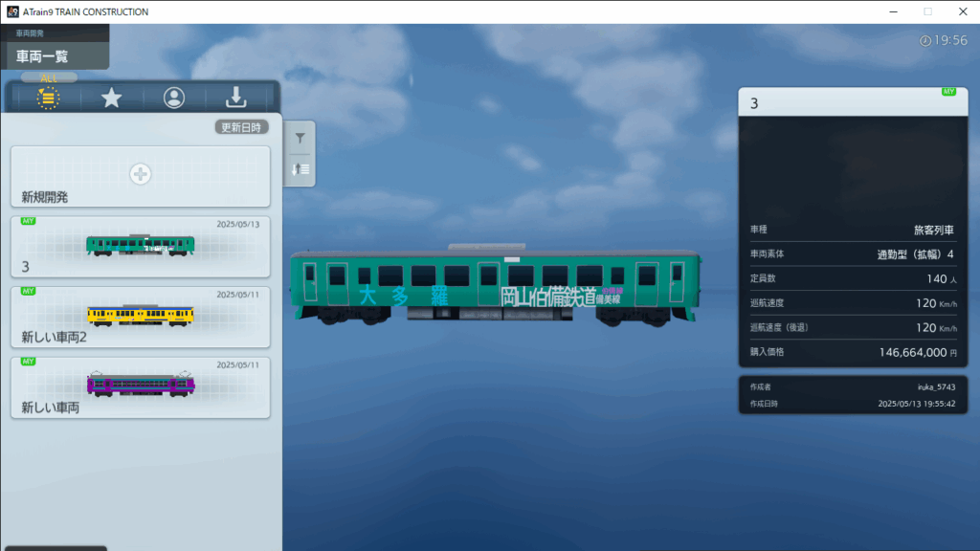Switch to the user profile tab
This screenshot has height=551, width=980.
[174, 98]
